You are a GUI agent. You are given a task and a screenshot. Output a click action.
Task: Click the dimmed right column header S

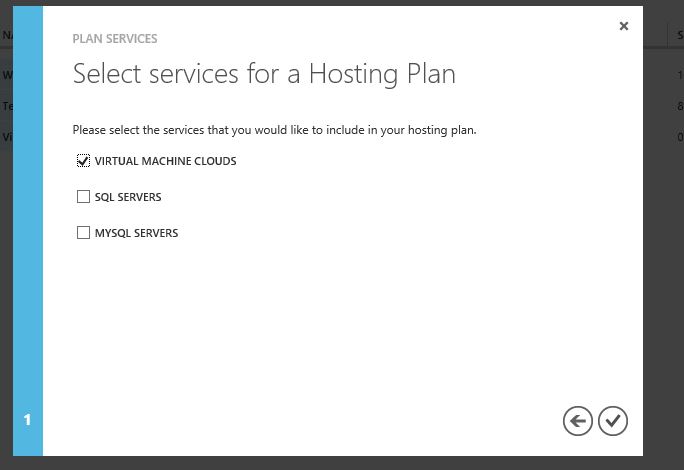680,35
